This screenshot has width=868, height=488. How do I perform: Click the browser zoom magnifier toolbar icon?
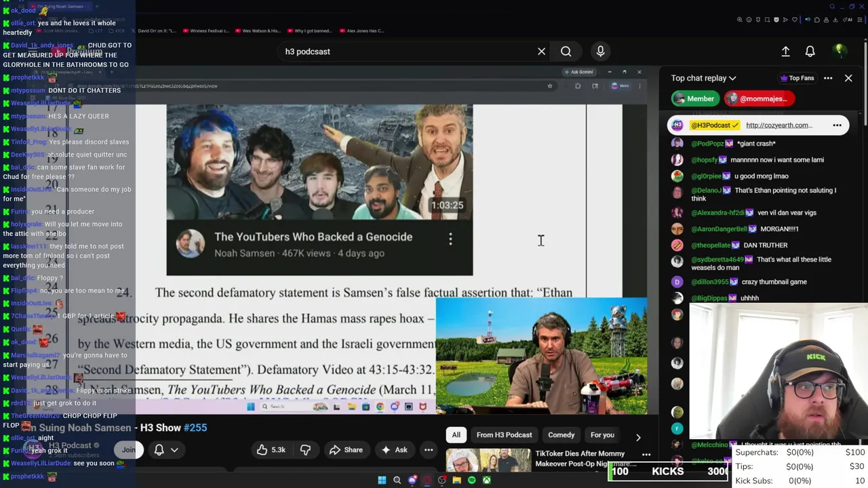pyautogui.click(x=740, y=20)
